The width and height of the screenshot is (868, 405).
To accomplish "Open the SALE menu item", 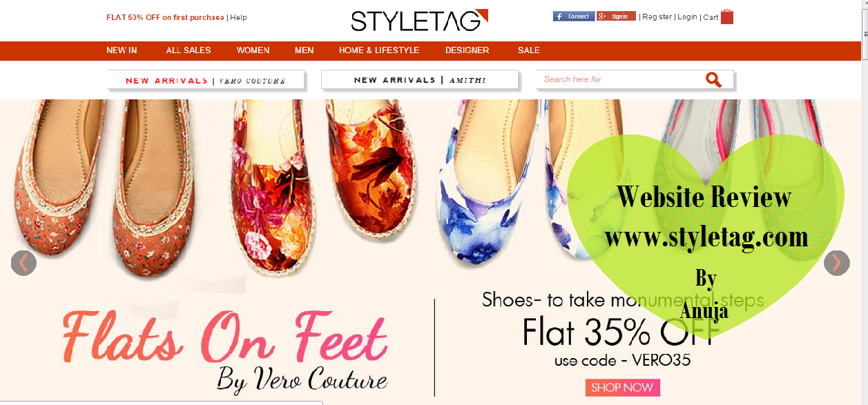I will [529, 50].
